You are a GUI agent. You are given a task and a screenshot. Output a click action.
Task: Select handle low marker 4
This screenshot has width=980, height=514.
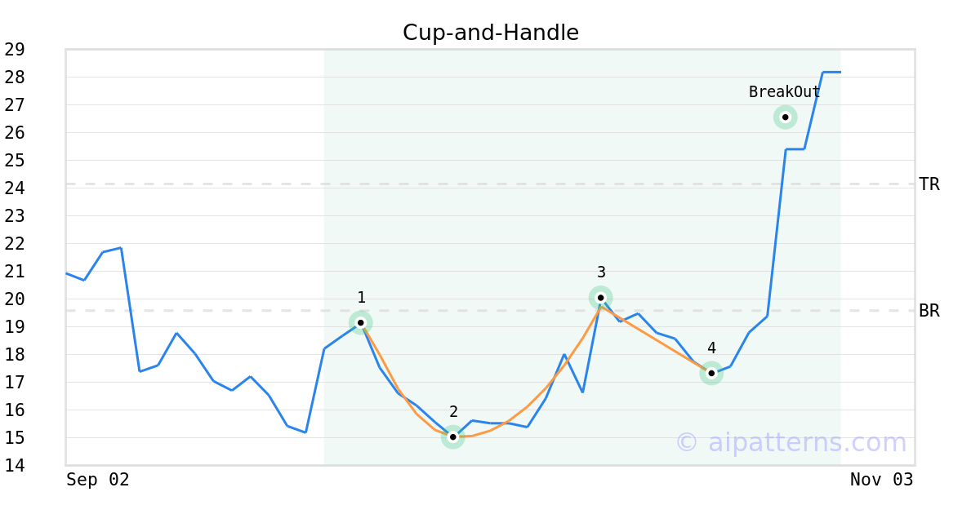[x=711, y=373]
